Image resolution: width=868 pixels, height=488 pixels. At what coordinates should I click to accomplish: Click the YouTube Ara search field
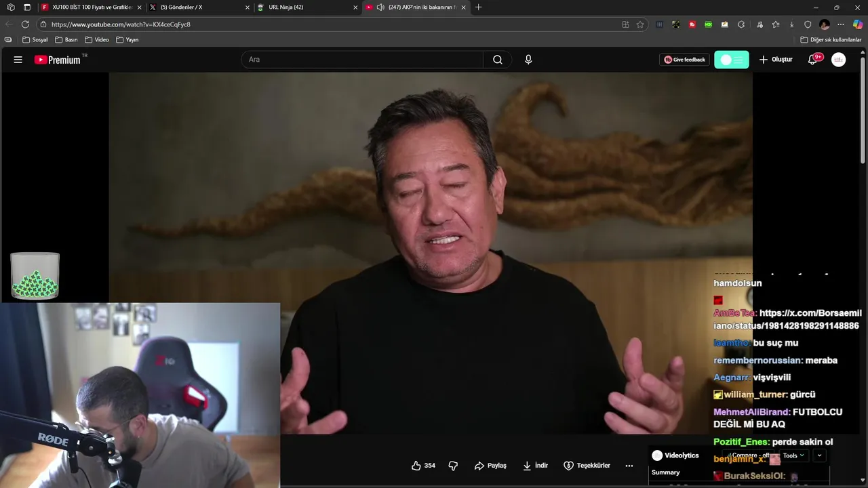[x=362, y=60]
